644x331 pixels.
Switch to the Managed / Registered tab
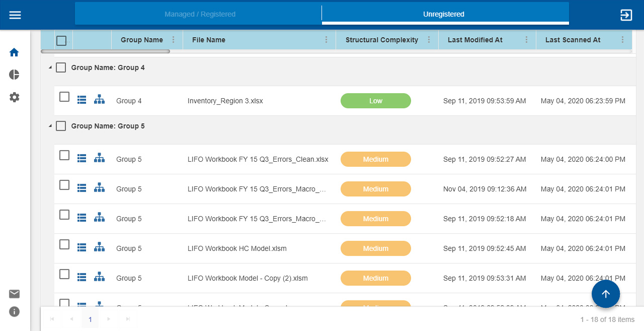point(200,14)
